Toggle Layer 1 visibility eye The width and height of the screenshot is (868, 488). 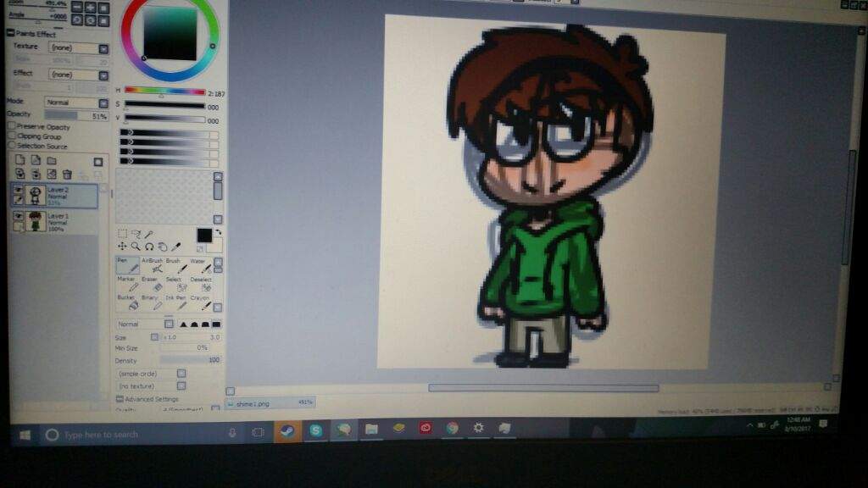tap(19, 214)
